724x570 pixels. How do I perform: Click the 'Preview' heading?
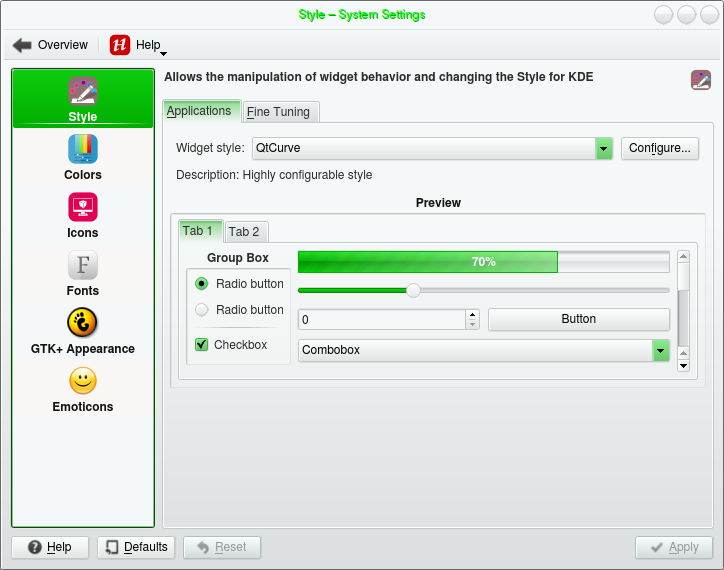pos(438,203)
